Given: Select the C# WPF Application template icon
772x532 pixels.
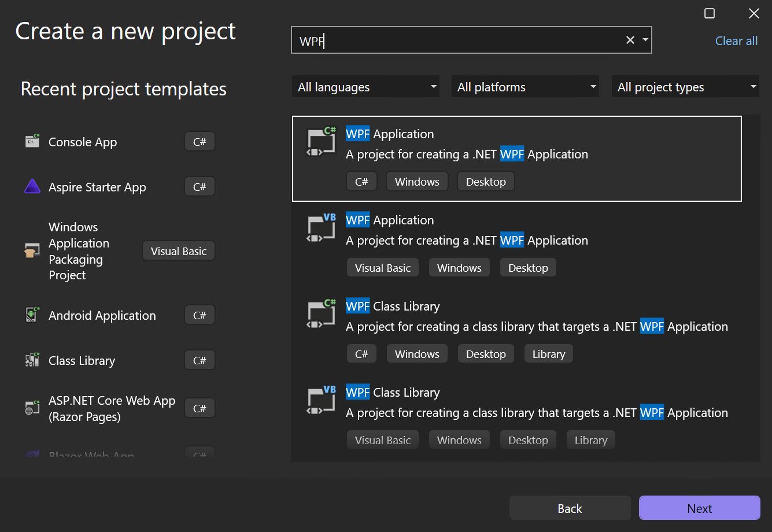Looking at the screenshot, I should [320, 142].
